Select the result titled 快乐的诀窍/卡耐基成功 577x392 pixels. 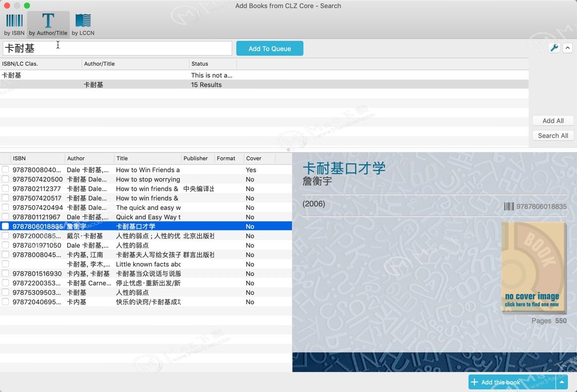click(146, 302)
